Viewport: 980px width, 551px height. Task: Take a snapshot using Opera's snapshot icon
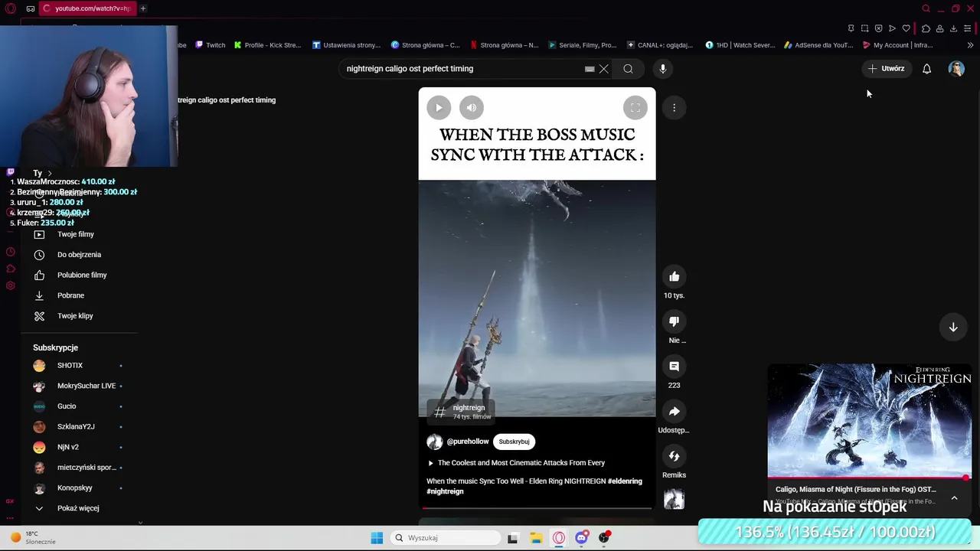864,28
